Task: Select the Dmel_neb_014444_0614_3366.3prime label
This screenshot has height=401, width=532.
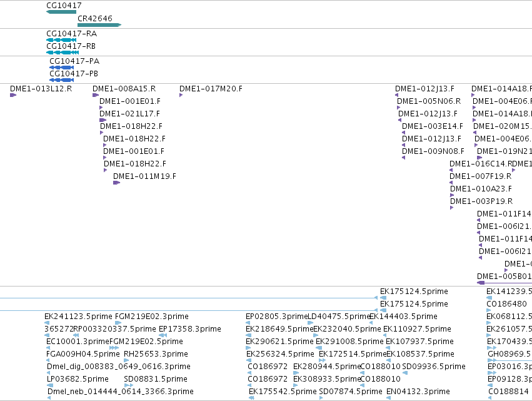Action: (x=121, y=392)
